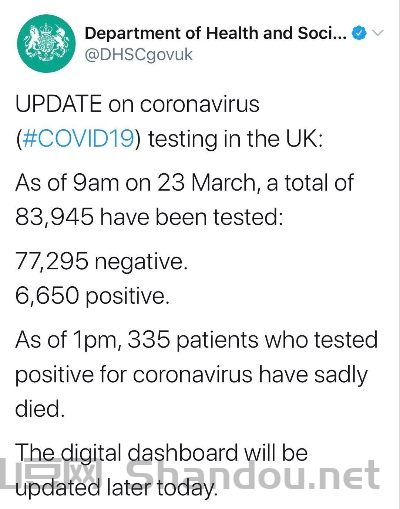Click the 'testing in the UK:' text
Screen dimensions: 400x509
click(235, 139)
